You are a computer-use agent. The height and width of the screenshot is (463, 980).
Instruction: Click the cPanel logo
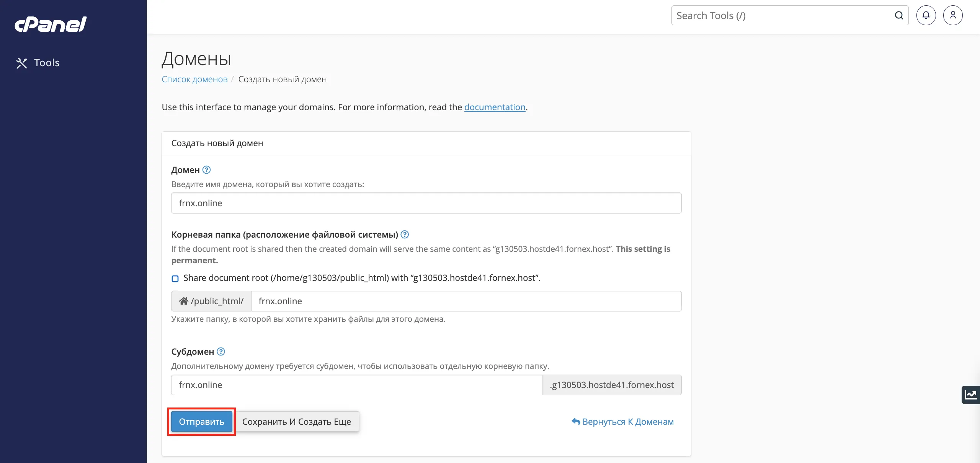(51, 24)
